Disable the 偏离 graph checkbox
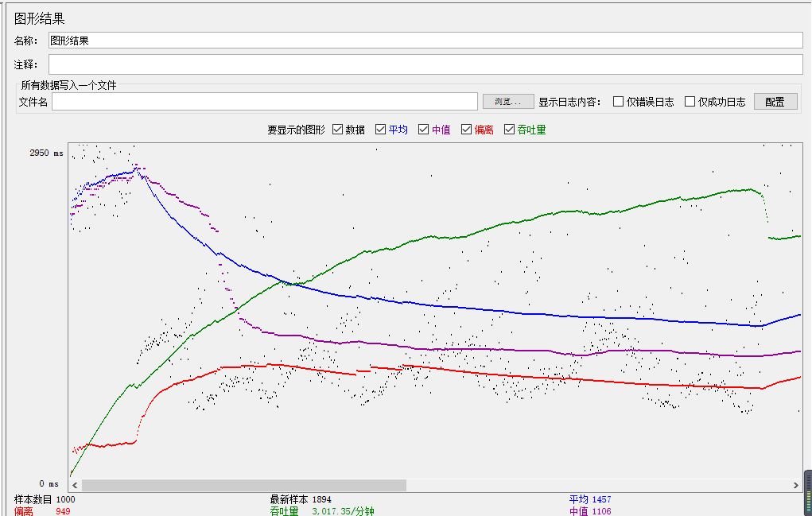The width and height of the screenshot is (812, 516). (x=467, y=130)
